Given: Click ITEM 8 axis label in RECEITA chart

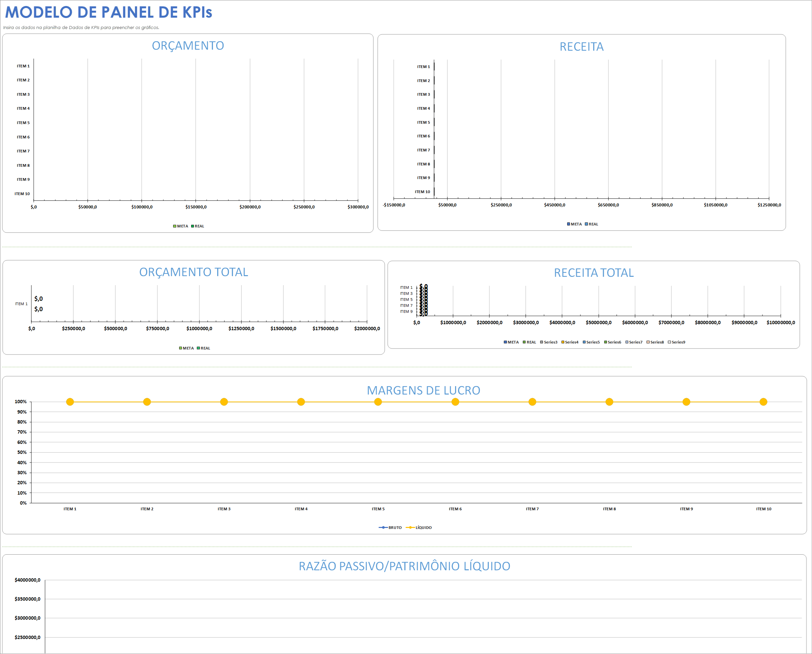Looking at the screenshot, I should 423,164.
